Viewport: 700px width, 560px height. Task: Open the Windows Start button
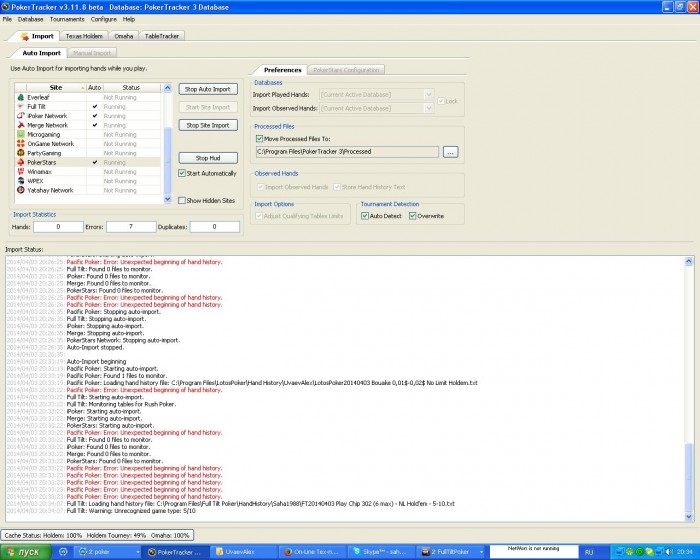[26, 552]
